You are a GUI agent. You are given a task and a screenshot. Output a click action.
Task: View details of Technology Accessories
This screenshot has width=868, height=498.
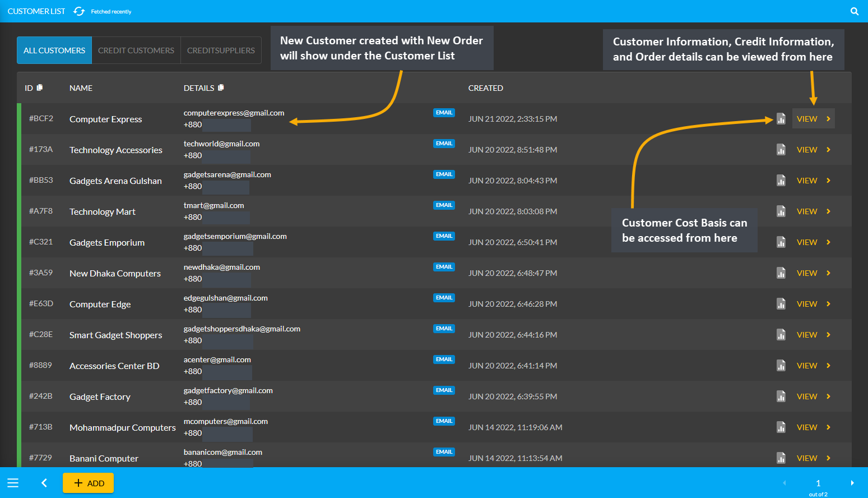point(813,150)
